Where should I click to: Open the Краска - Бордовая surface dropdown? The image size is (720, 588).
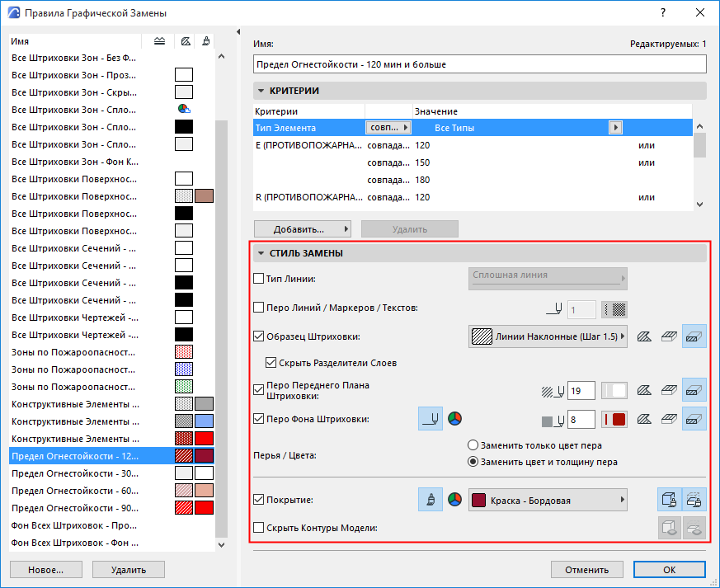point(548,500)
